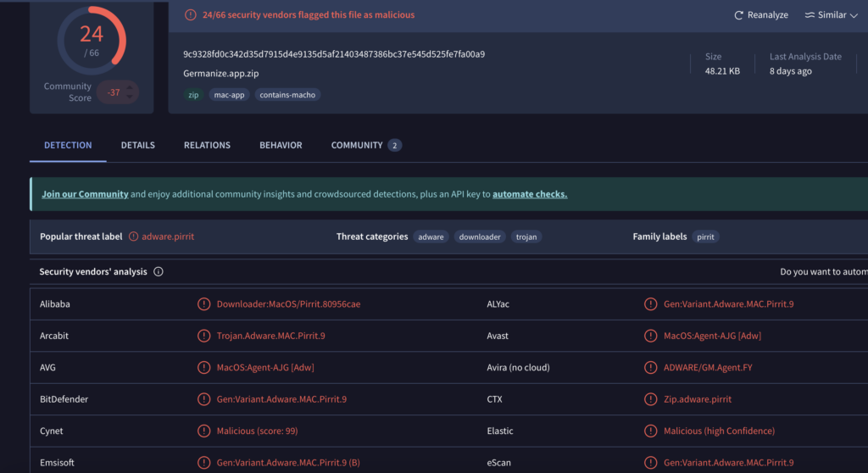Click the pirrit family label chip
The image size is (868, 473).
click(x=705, y=236)
